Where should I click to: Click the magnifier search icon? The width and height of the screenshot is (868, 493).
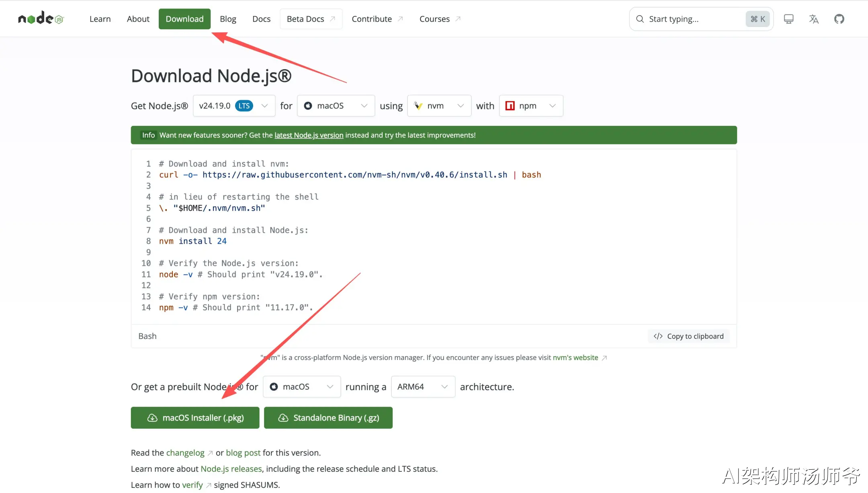(640, 19)
